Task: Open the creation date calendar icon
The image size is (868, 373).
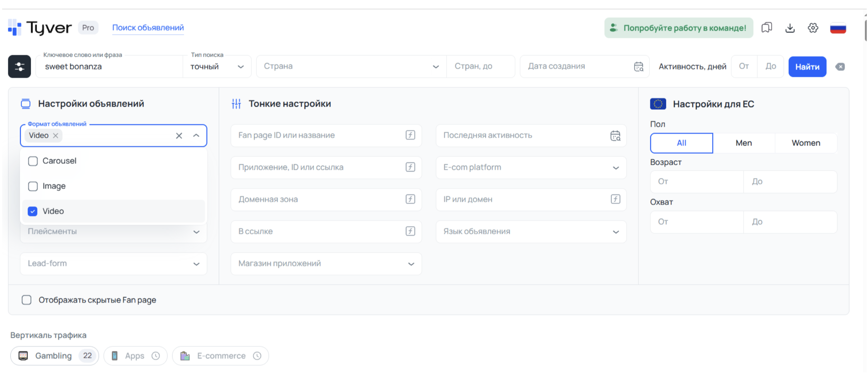Action: 638,66
